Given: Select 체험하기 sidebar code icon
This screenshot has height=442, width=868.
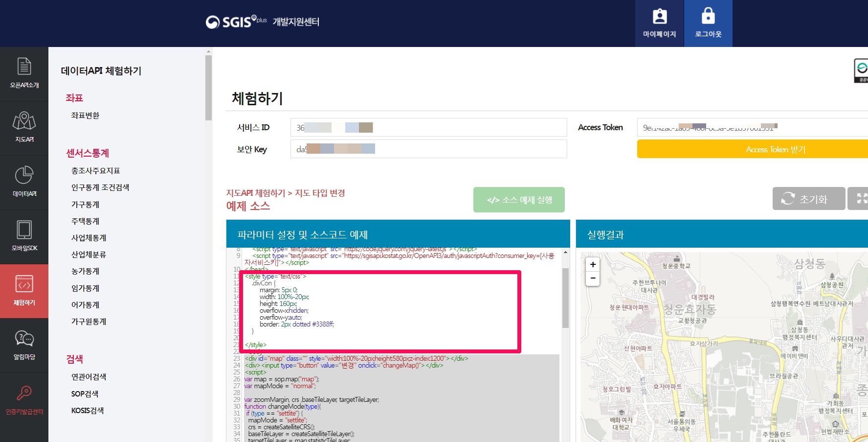Looking at the screenshot, I should point(24,291).
